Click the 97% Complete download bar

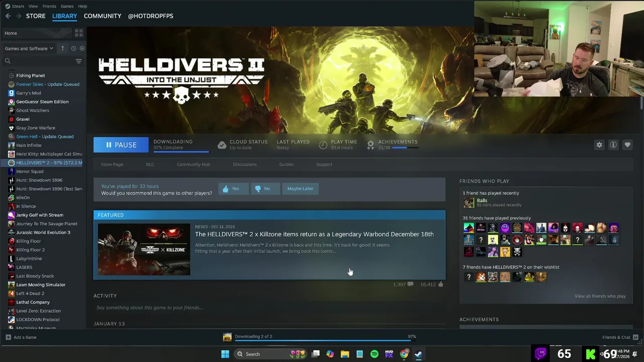(181, 151)
